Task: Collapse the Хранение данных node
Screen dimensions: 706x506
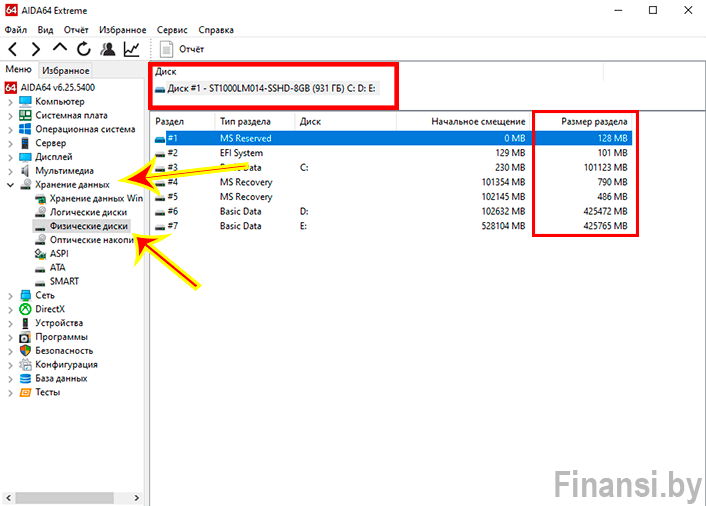Action: pos(10,185)
